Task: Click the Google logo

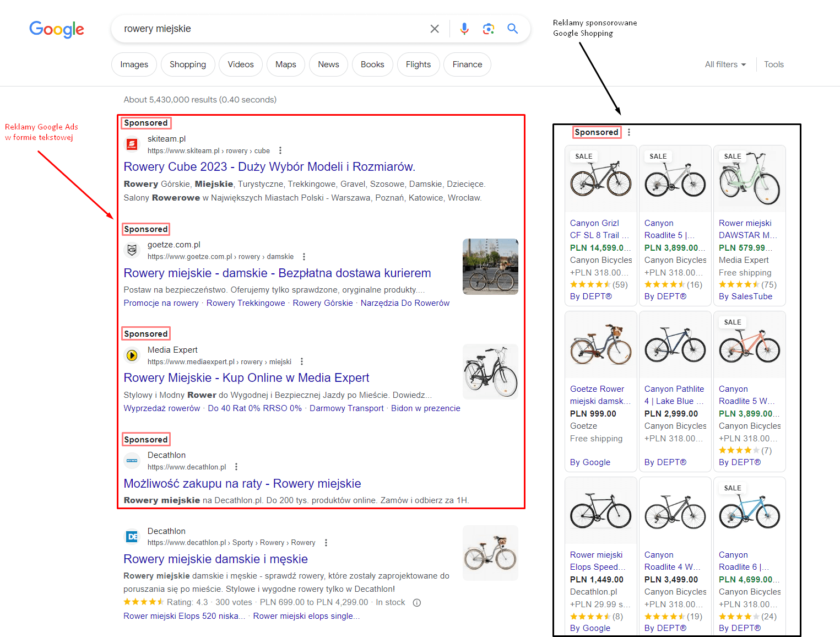Action: (57, 29)
